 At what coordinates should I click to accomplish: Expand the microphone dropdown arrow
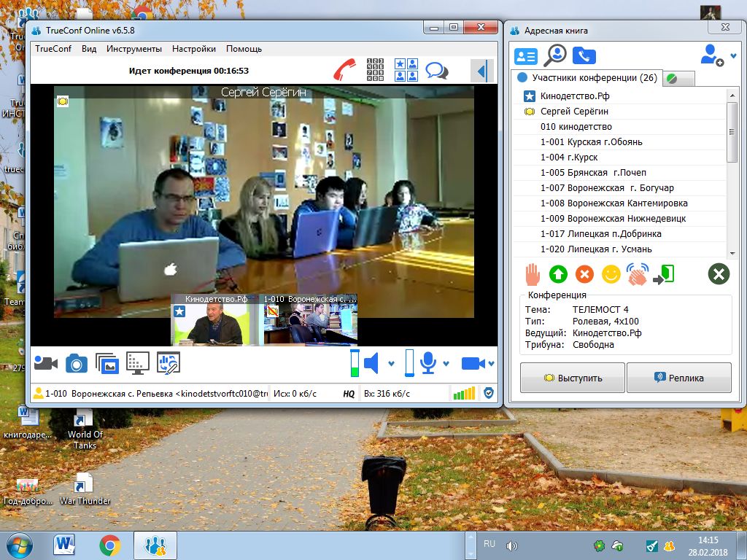tap(446, 364)
